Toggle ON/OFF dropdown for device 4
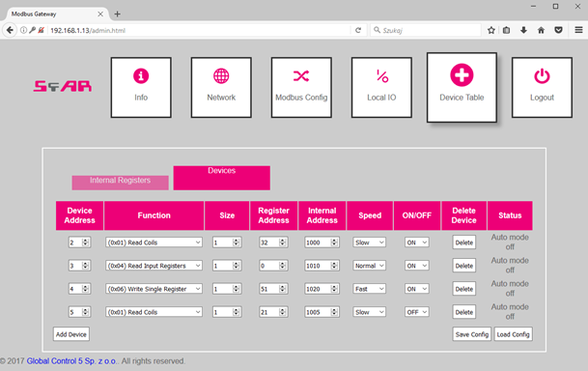Viewport: 588px width, 371px height. pyautogui.click(x=417, y=289)
